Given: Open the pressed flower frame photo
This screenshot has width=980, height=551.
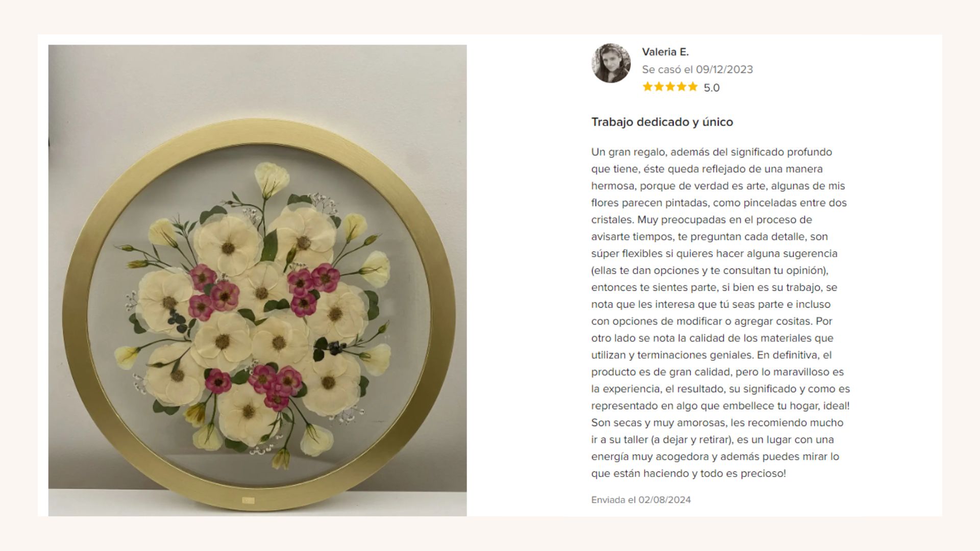Looking at the screenshot, I should (257, 281).
